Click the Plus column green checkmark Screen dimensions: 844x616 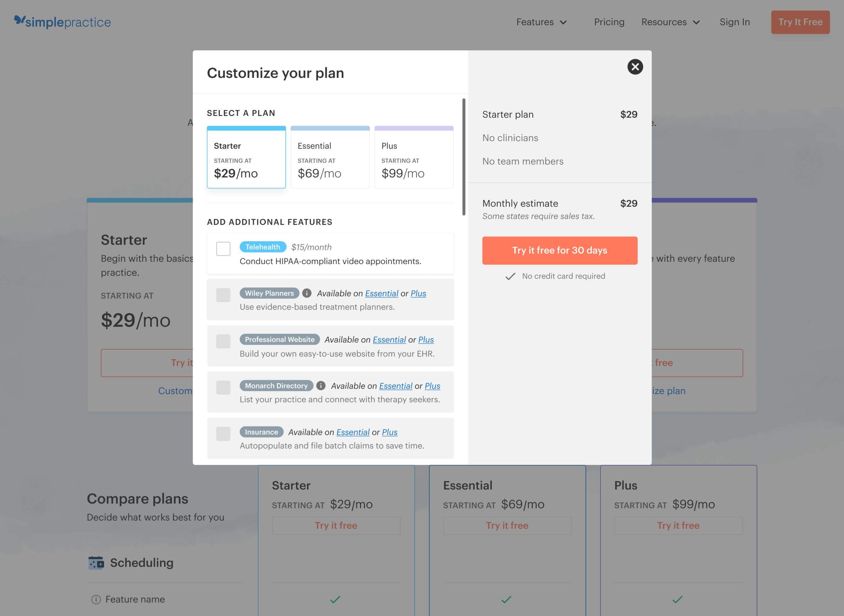(677, 599)
